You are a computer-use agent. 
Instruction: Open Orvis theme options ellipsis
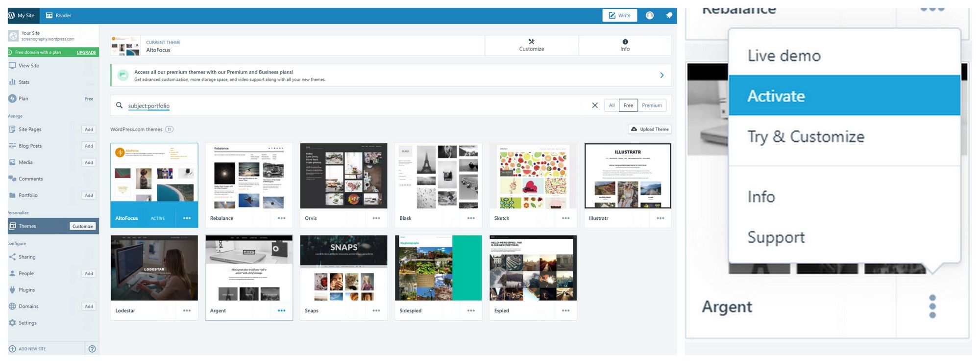pyautogui.click(x=376, y=218)
